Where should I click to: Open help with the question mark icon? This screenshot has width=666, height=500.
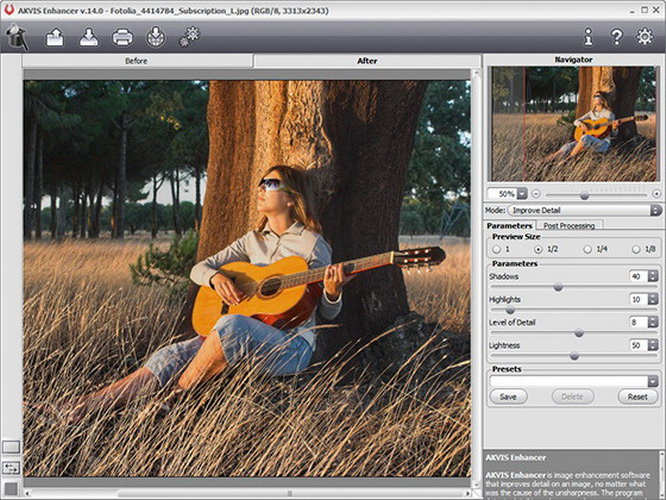coord(617,38)
